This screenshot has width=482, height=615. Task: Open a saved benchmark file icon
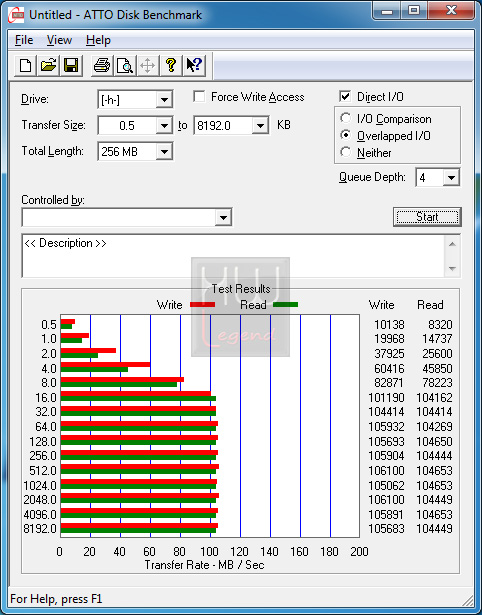(x=48, y=65)
